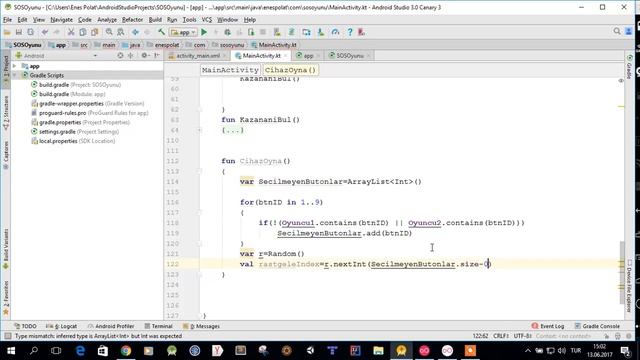Click the Search Everywhere magnifier icon
The height and width of the screenshot is (360, 640).
pos(617,31)
